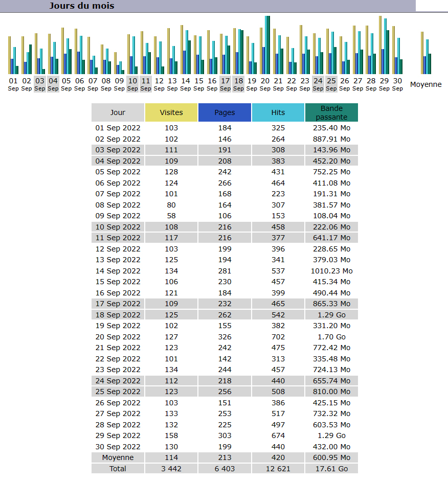
Task: Click bandwidth value 143.96 Mo
Action: click(331, 150)
